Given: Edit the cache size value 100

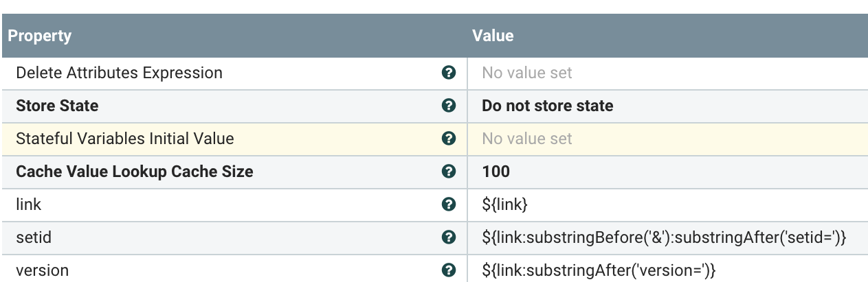Looking at the screenshot, I should [496, 172].
